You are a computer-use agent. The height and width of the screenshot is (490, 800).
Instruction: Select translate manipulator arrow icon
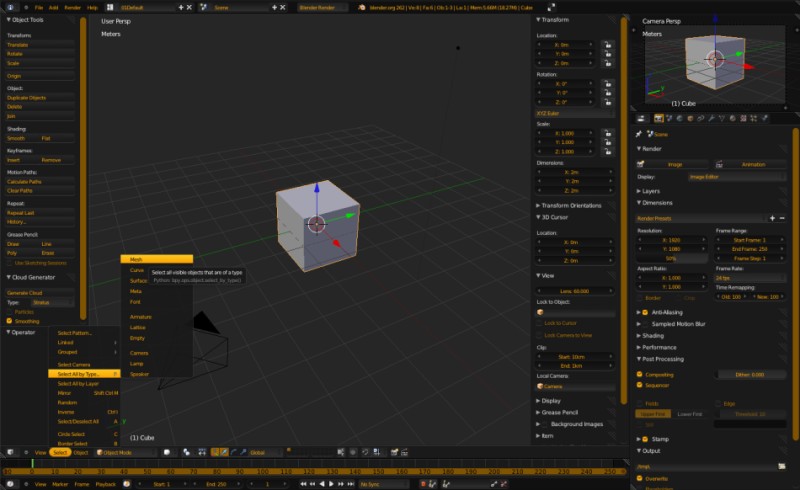224,452
